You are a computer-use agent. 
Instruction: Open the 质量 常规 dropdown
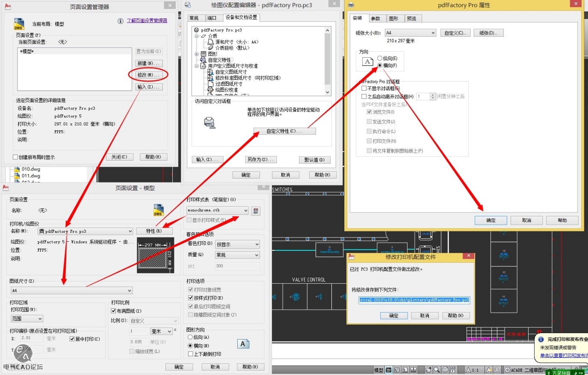[x=237, y=255]
